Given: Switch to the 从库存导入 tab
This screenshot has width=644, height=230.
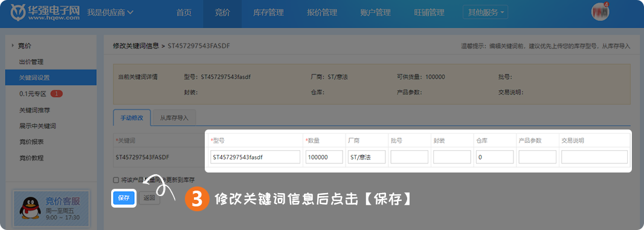Looking at the screenshot, I should point(174,117).
